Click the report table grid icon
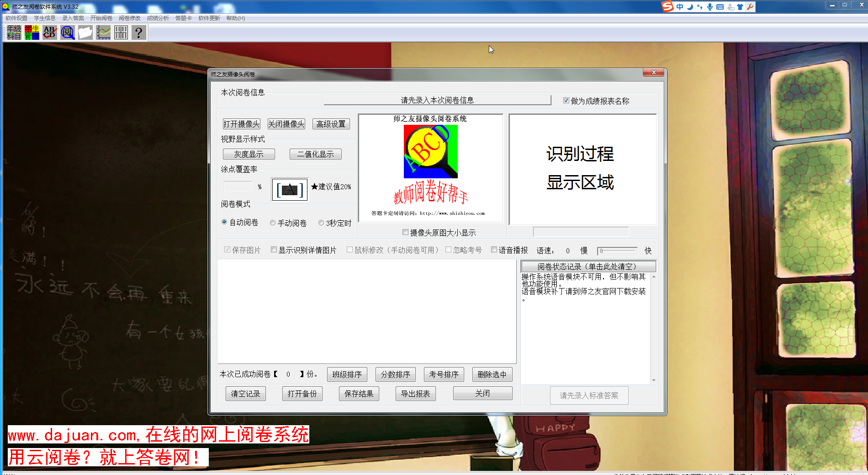Screen dimensions: 868x475 coord(121,32)
